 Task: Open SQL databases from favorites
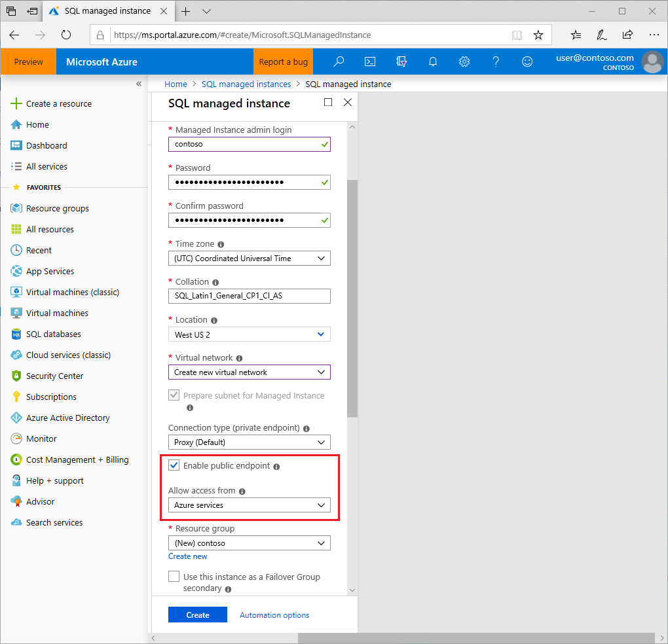click(x=46, y=334)
